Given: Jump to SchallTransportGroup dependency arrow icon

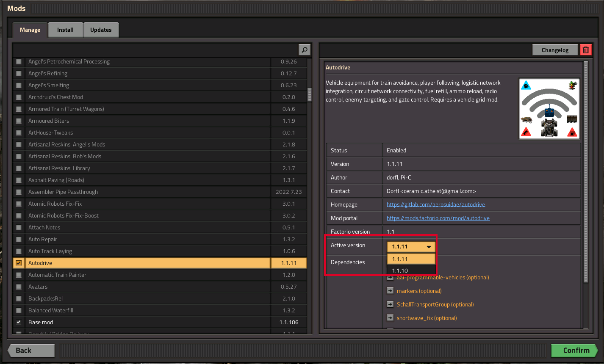Looking at the screenshot, I should click(x=390, y=304).
